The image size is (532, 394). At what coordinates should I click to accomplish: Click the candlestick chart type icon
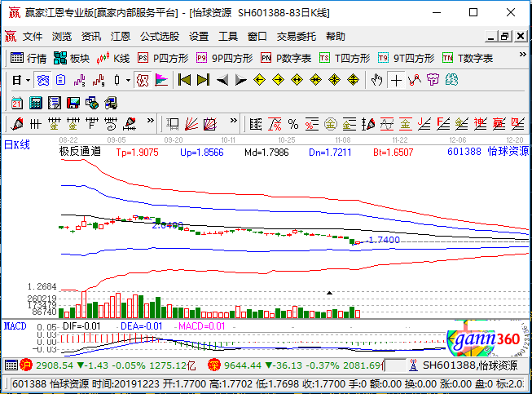[x=117, y=81]
